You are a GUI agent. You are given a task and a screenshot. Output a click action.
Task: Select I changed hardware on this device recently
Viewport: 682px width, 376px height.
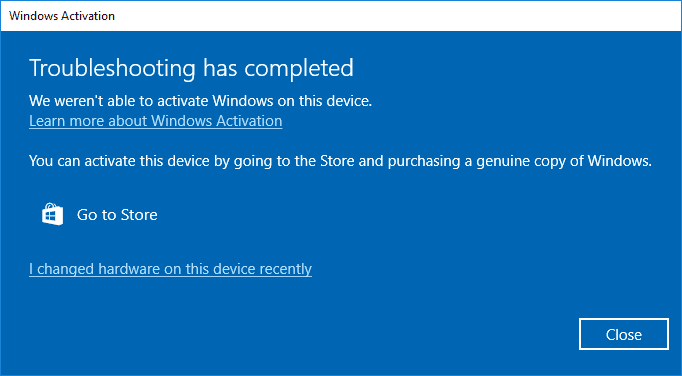170,269
